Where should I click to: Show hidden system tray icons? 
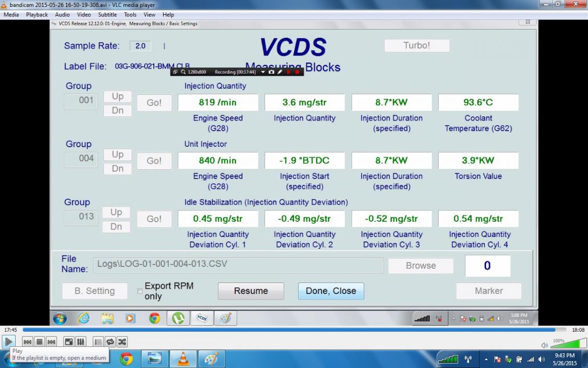[x=486, y=359]
